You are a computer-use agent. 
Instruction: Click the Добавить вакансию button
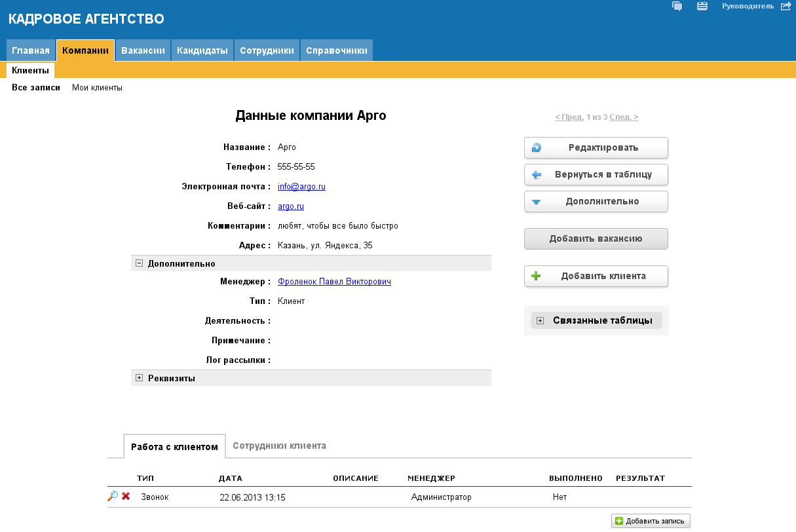point(596,239)
